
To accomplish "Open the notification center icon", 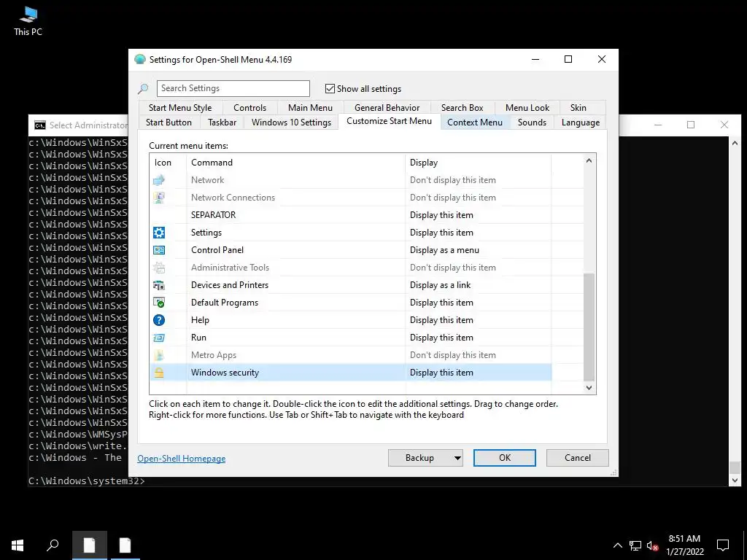I will click(x=723, y=545).
